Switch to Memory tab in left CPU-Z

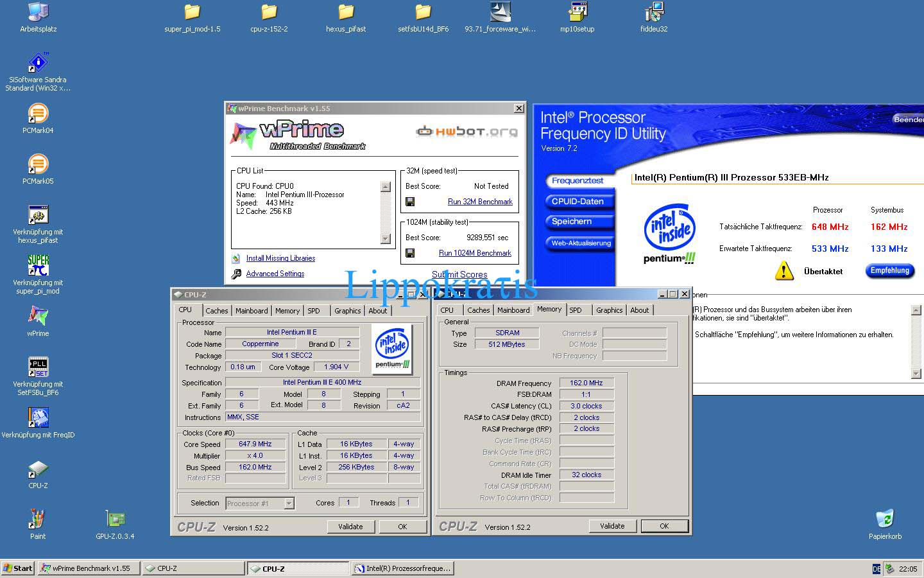coord(287,311)
